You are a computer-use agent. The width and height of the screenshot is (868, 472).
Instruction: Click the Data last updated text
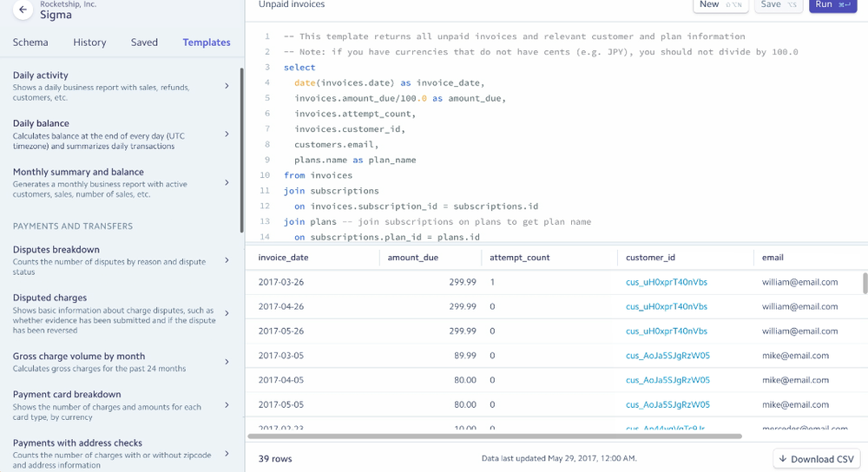(x=559, y=458)
